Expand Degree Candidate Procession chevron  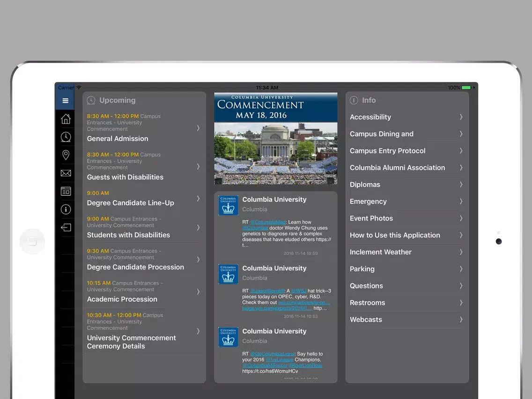[198, 259]
